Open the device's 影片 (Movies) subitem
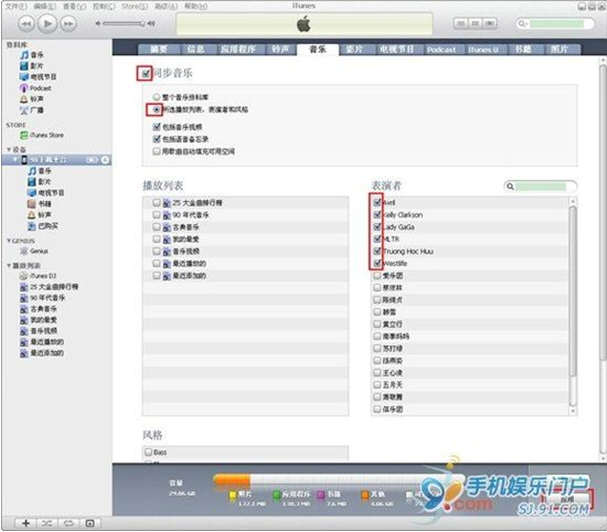 click(x=40, y=182)
